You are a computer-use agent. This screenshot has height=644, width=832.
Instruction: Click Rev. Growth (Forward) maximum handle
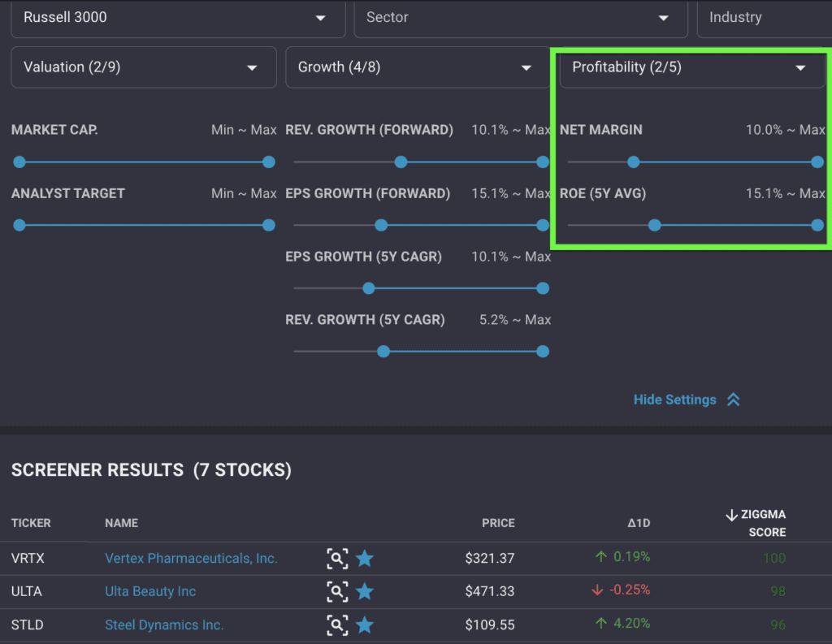point(543,162)
